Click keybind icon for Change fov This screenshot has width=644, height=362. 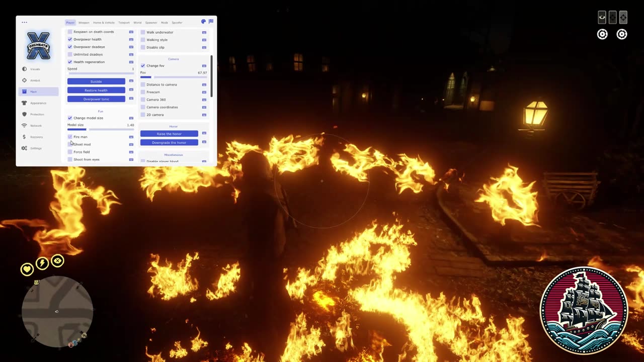coord(204,66)
